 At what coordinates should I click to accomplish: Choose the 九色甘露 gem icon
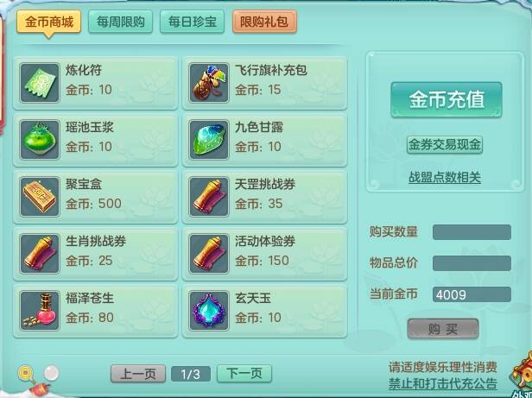209,140
